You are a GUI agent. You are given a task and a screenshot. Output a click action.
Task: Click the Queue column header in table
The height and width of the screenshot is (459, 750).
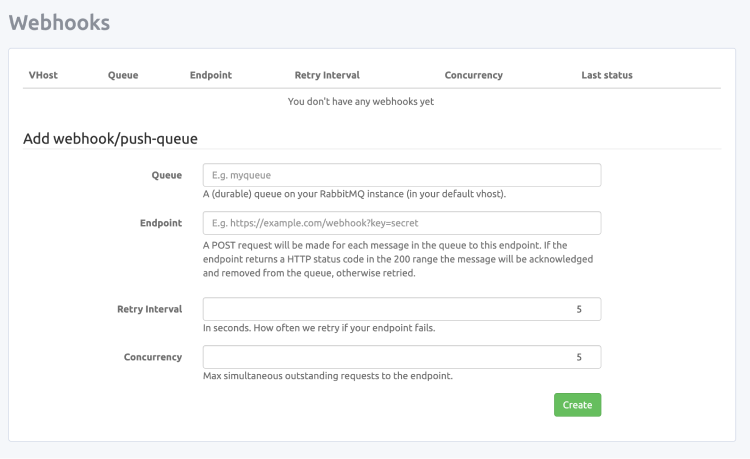123,75
